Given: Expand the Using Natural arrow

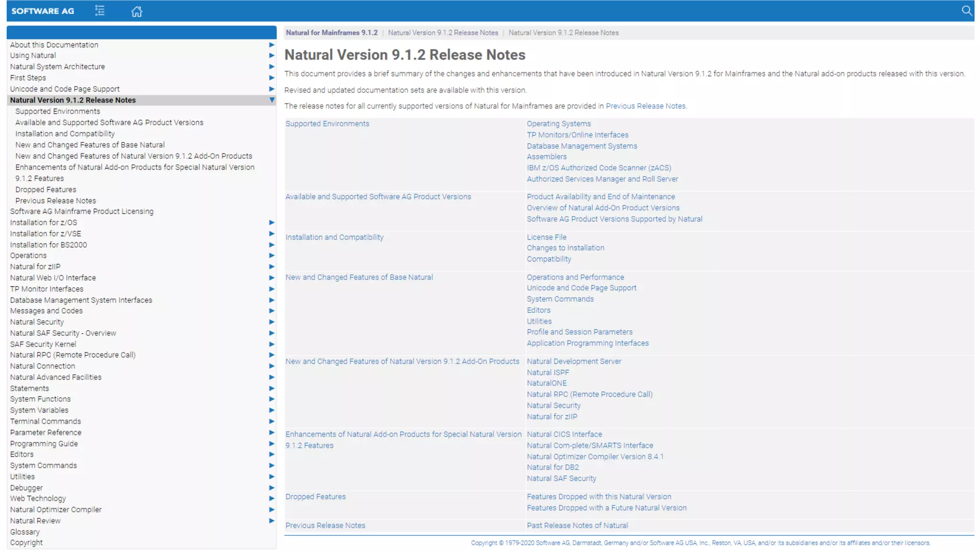Looking at the screenshot, I should pyautogui.click(x=271, y=55).
